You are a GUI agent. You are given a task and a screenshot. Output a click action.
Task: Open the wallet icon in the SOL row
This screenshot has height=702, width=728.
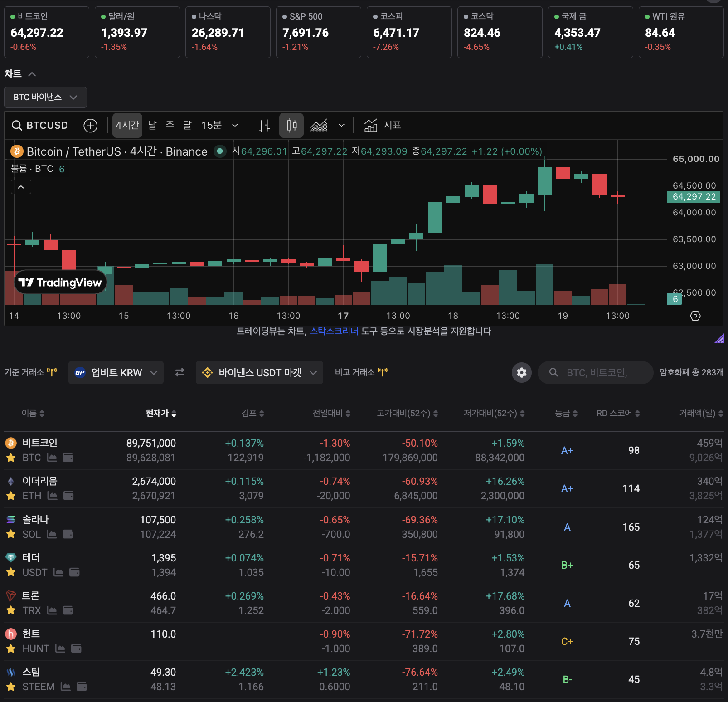(x=68, y=534)
